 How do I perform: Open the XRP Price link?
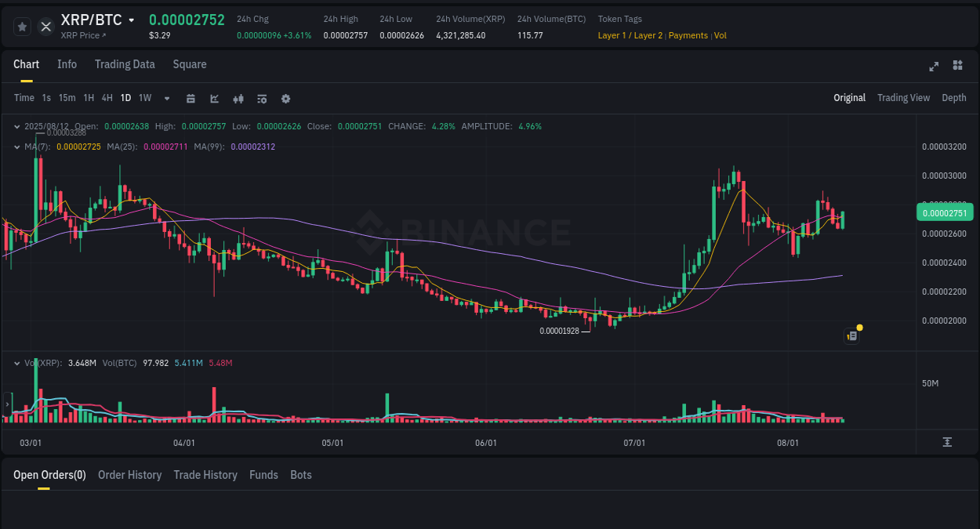pos(83,36)
